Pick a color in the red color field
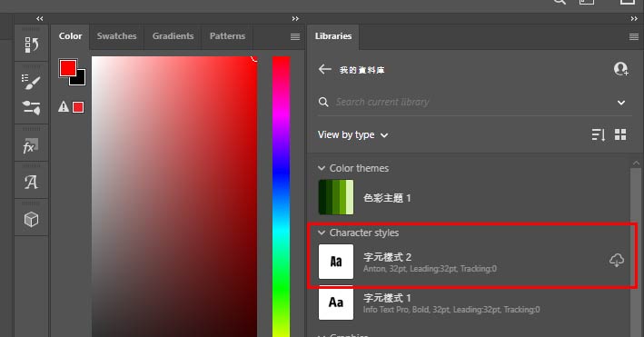 coord(174,196)
